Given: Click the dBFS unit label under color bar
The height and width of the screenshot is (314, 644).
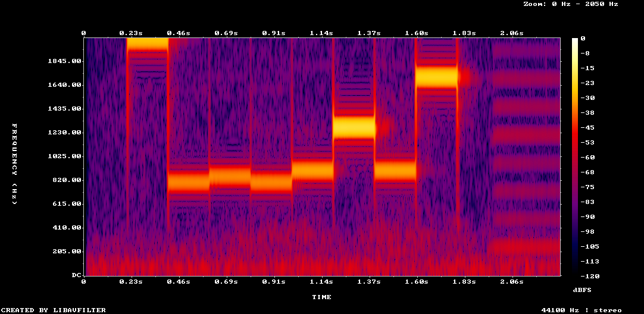Looking at the screenshot, I should (582, 290).
